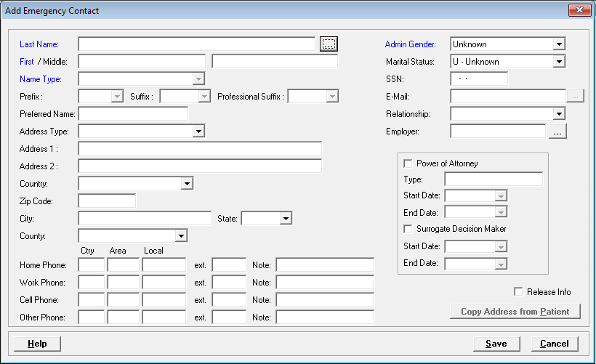Click the SSN input field
This screenshot has width=596, height=364.
coord(479,79)
